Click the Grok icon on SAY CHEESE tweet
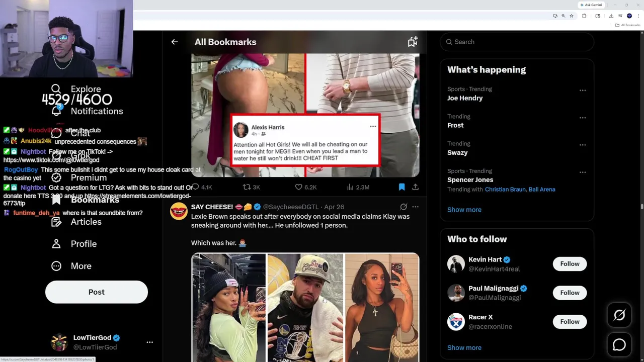 (x=404, y=207)
